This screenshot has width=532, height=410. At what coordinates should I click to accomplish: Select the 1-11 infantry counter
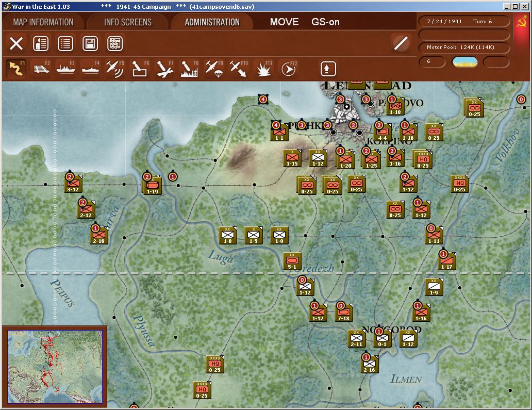434,236
